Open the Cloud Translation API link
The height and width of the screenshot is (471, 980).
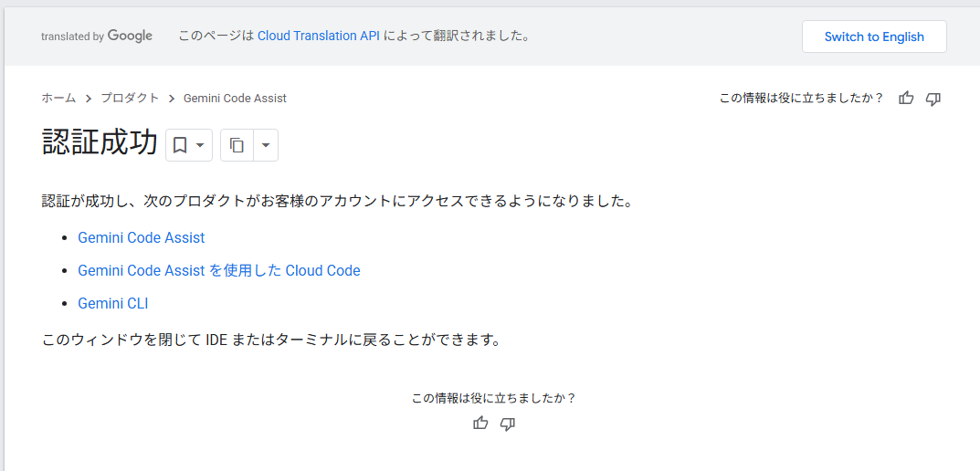coord(319,37)
